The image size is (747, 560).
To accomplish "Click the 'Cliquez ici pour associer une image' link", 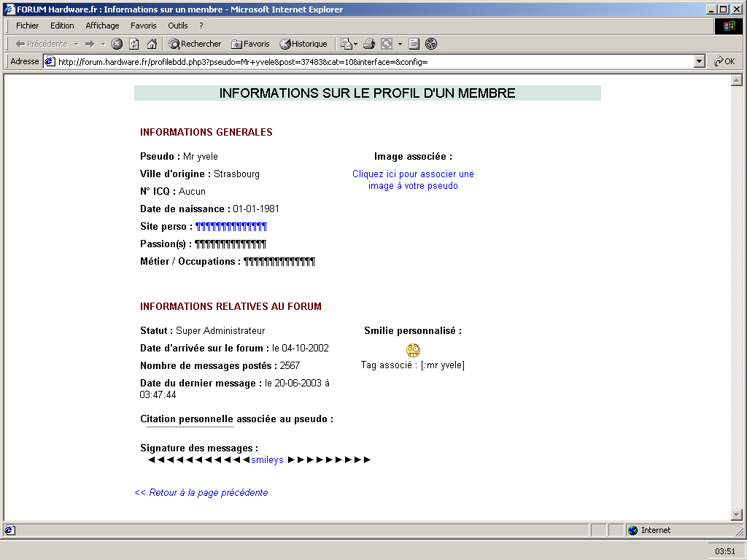I will pyautogui.click(x=413, y=179).
